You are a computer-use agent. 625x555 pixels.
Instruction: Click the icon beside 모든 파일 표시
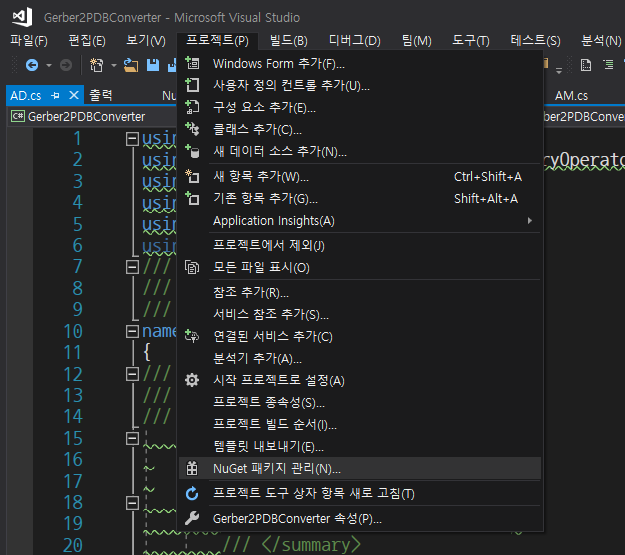(192, 267)
